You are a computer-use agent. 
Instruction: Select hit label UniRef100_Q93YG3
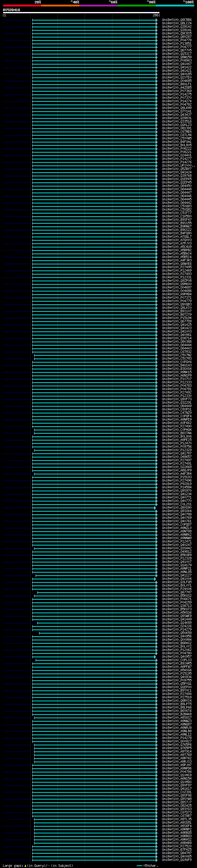point(176,809)
